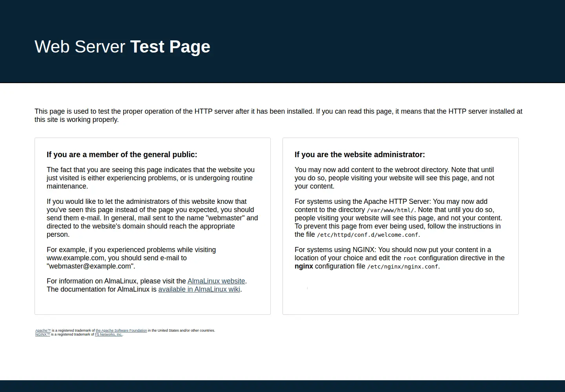565x392 pixels.
Task: Click the "www.example.com" example domain text
Action: point(76,258)
